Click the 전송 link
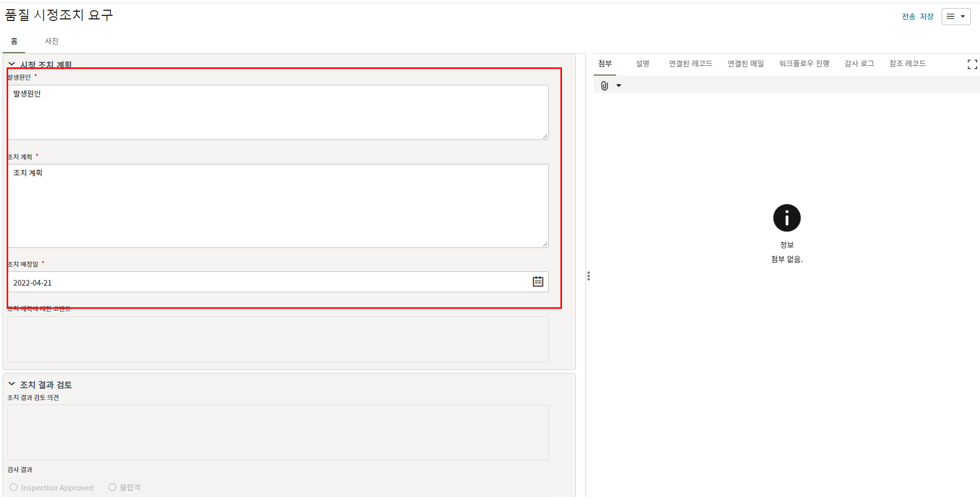The height and width of the screenshot is (500, 980). pos(909,16)
